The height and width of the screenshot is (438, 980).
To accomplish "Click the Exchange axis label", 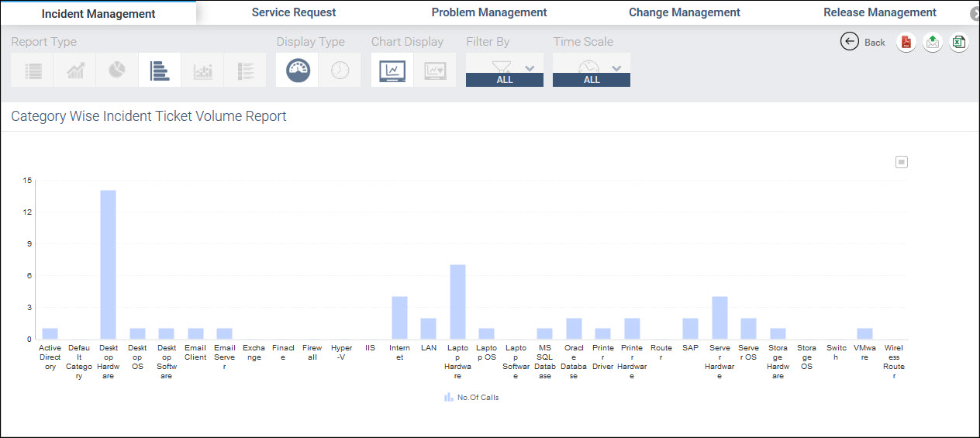I will (254, 353).
